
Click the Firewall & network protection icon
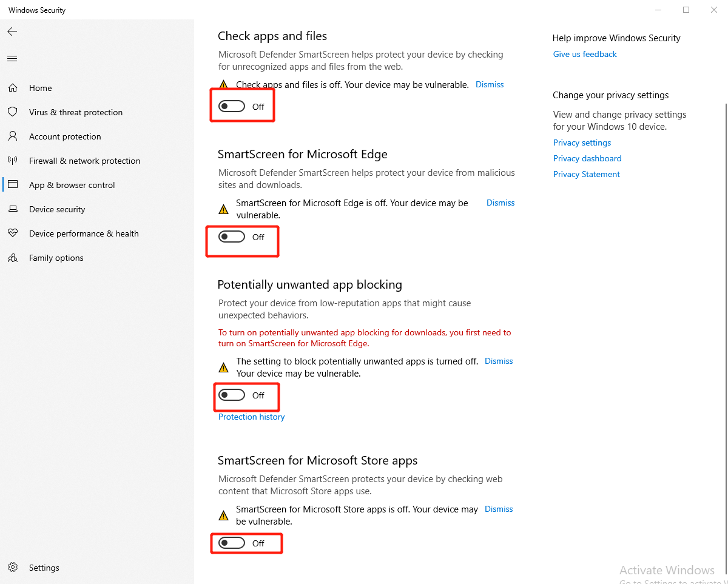[x=13, y=161]
